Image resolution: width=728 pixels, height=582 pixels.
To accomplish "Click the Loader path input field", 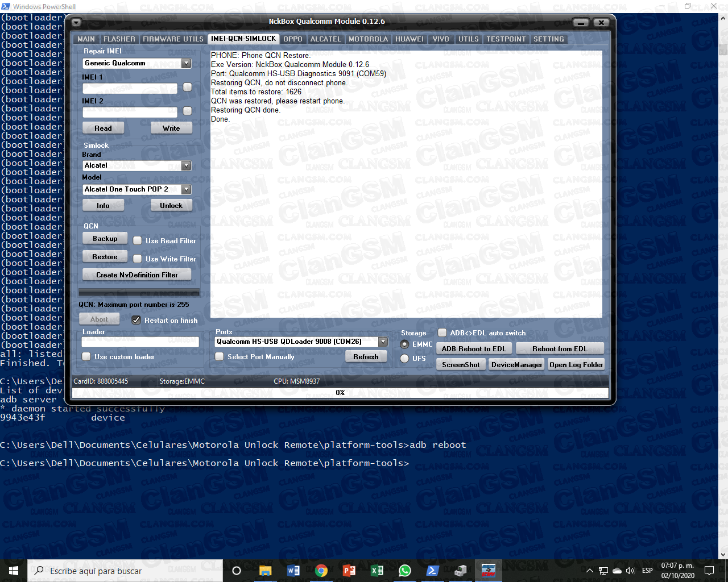I will point(140,342).
